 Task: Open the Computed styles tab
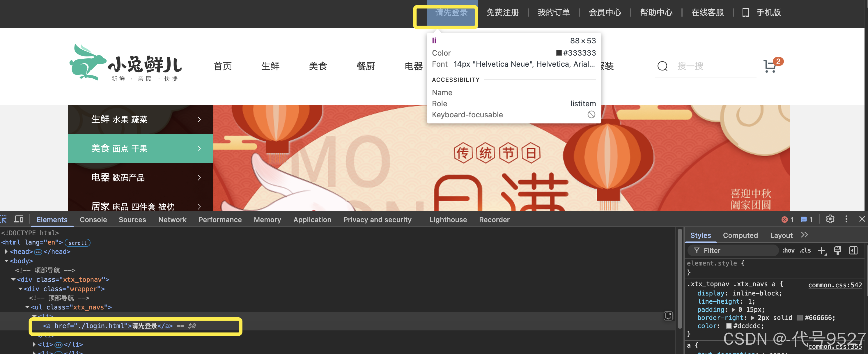point(740,235)
